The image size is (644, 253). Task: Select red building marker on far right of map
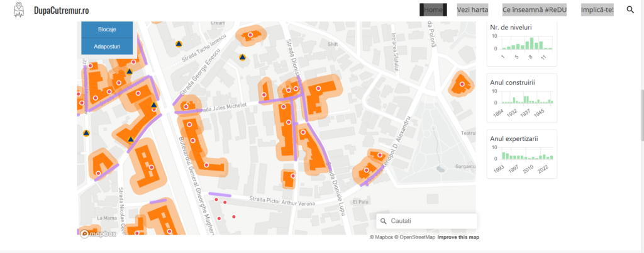[462, 84]
